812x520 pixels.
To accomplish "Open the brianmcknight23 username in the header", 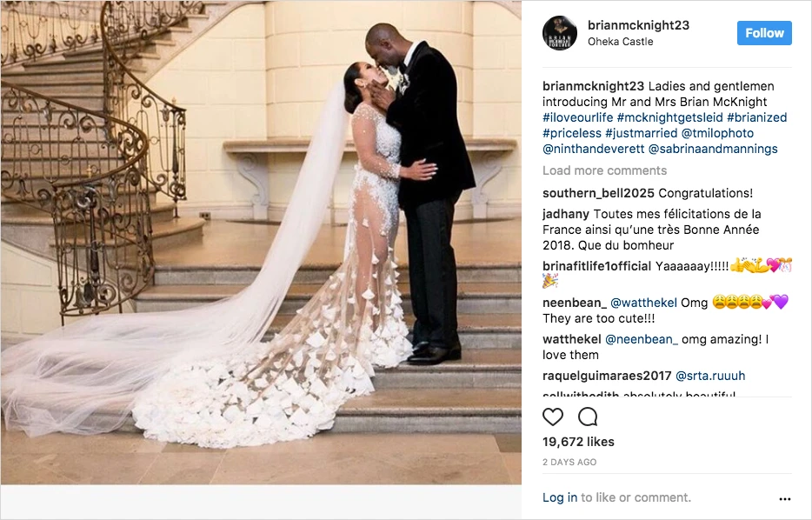I will [638, 25].
